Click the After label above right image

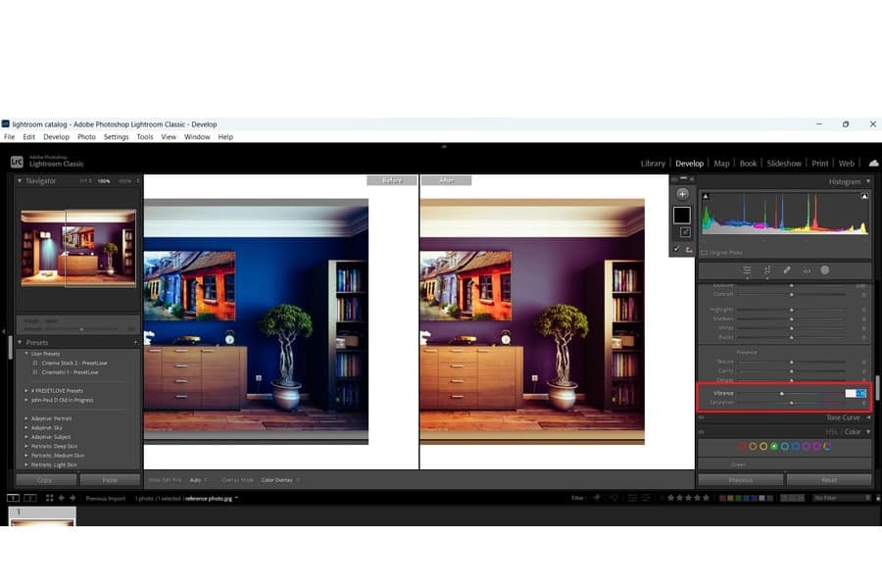pos(447,180)
